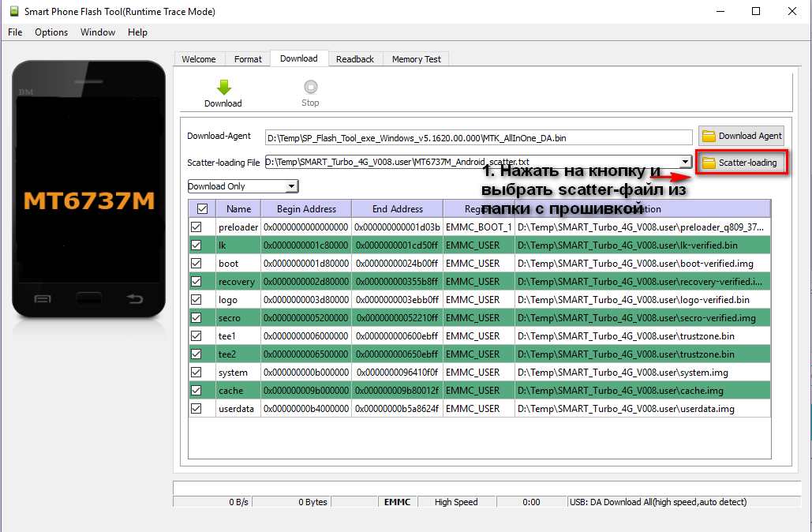Expand the Scatter-loading File dropdown arrow
812x532 pixels.
click(685, 162)
